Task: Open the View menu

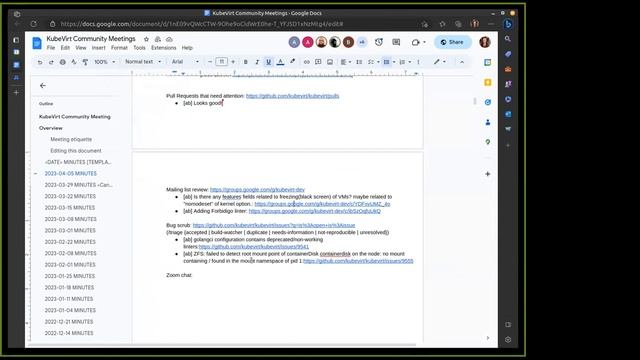Action: coord(81,48)
